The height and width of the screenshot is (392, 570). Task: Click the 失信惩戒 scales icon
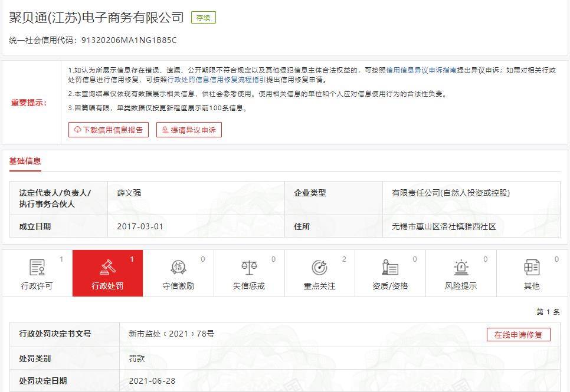(x=249, y=268)
